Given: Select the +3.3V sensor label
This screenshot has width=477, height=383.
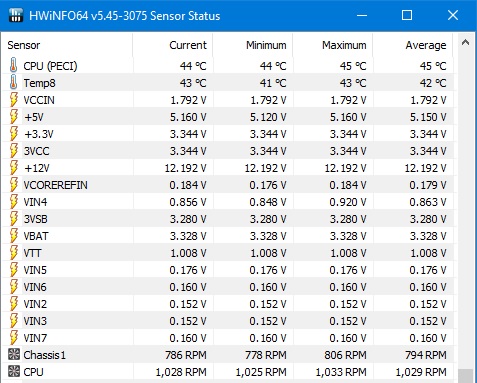Looking at the screenshot, I should [39, 134].
